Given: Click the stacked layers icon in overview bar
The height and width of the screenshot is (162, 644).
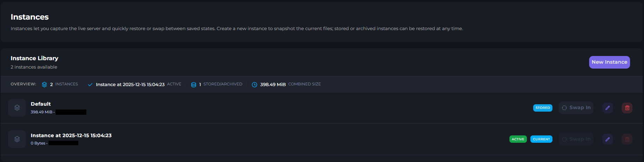Looking at the screenshot, I should point(44,85).
